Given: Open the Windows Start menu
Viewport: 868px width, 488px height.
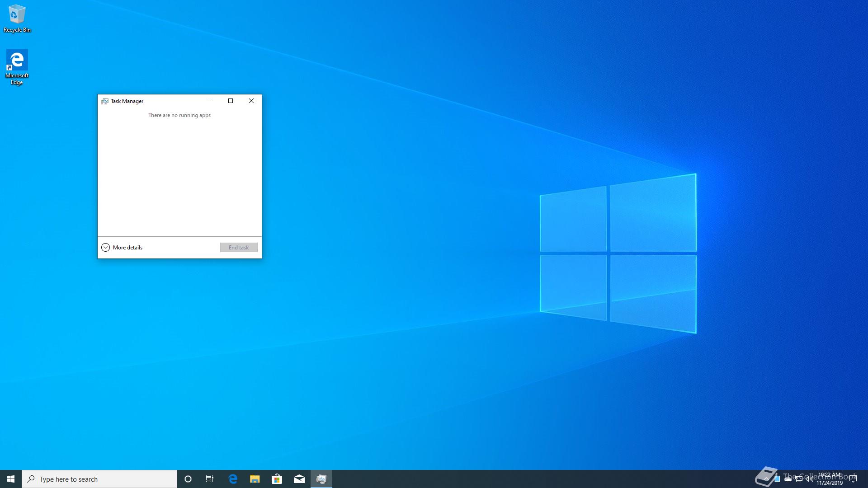Looking at the screenshot, I should 11,479.
